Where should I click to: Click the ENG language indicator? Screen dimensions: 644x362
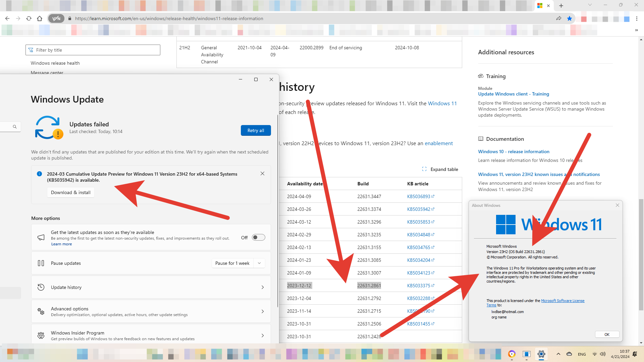[x=582, y=354]
